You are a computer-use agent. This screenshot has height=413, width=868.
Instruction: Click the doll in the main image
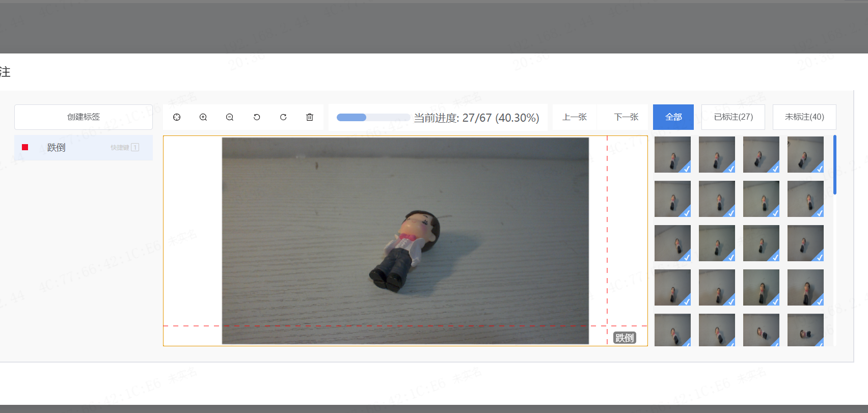tap(403, 251)
